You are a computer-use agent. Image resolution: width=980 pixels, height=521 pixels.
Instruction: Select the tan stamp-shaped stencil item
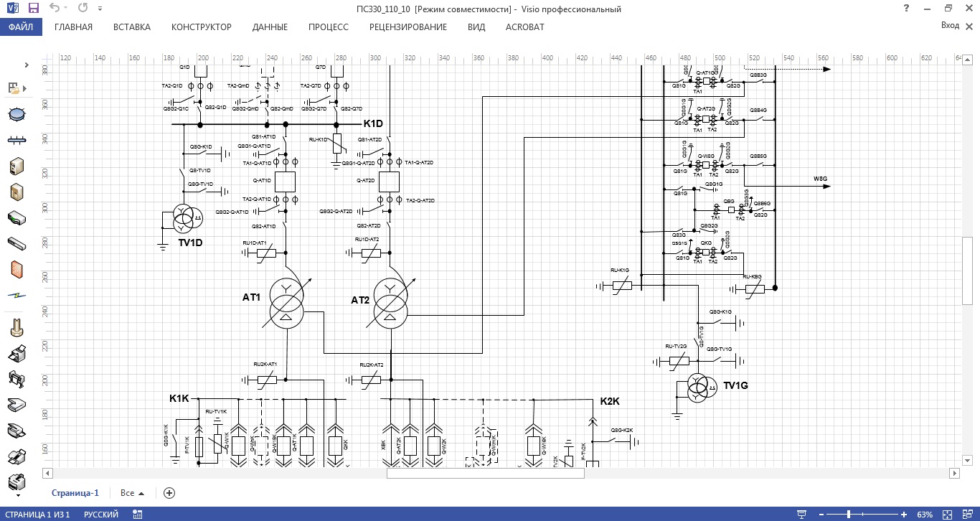pyautogui.click(x=17, y=328)
